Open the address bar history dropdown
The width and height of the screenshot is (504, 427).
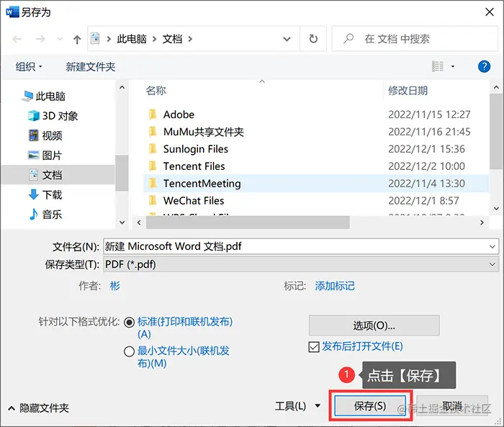(287, 39)
